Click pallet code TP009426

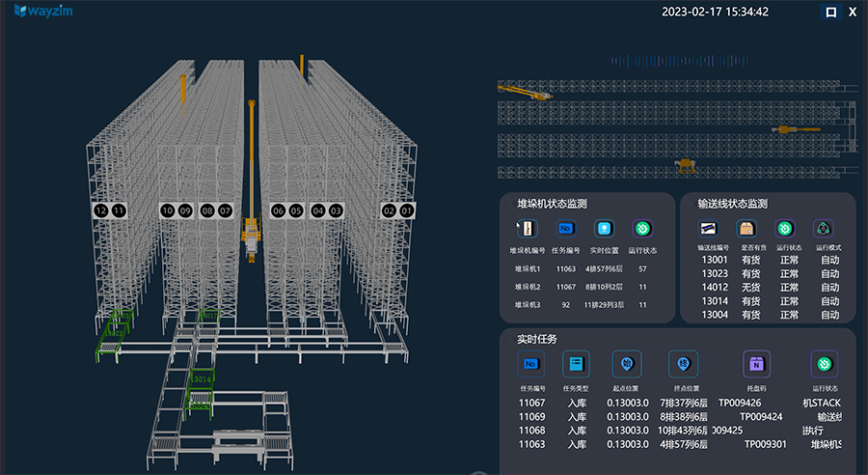[740, 403]
